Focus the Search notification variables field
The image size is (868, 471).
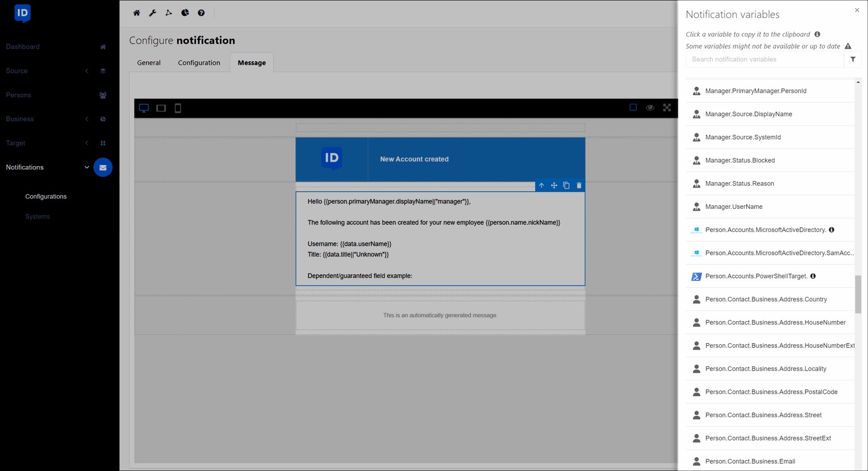click(x=765, y=59)
